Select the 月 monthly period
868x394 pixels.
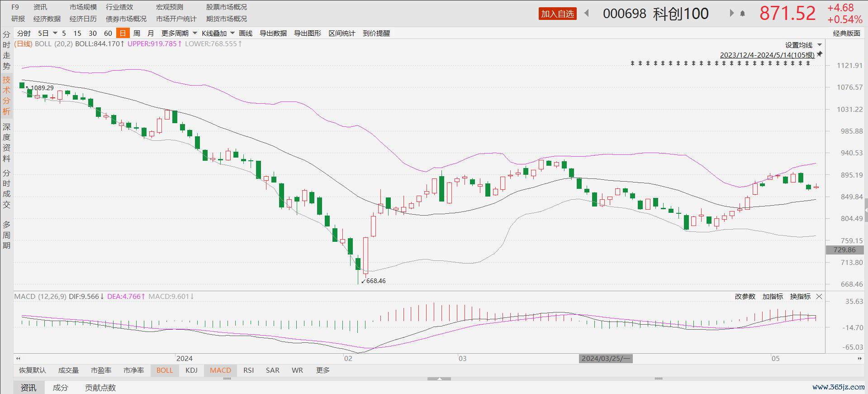[x=151, y=33]
